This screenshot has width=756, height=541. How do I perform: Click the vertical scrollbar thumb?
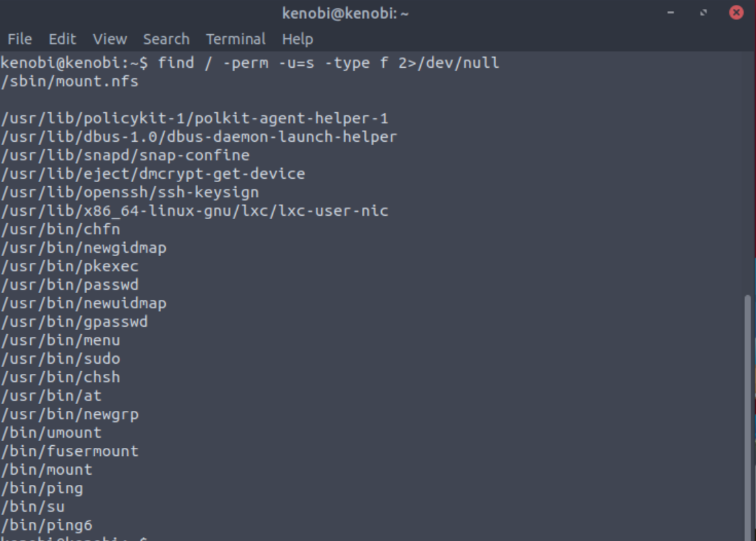pyautogui.click(x=748, y=411)
